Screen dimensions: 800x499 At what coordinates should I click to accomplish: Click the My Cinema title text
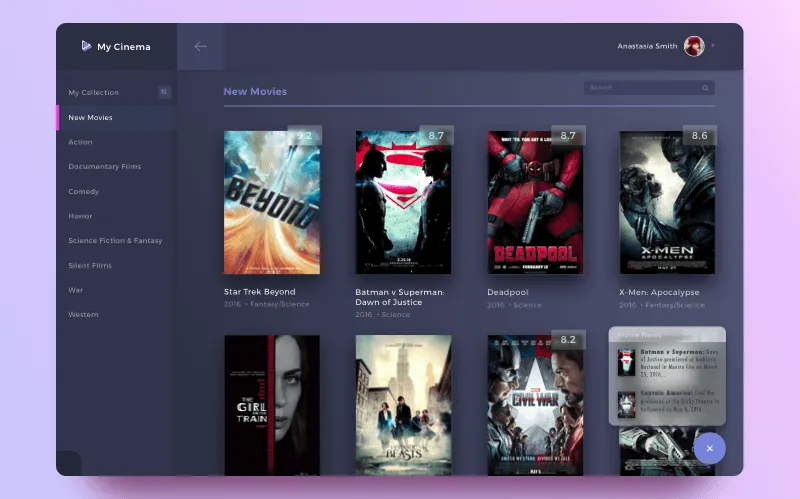124,46
